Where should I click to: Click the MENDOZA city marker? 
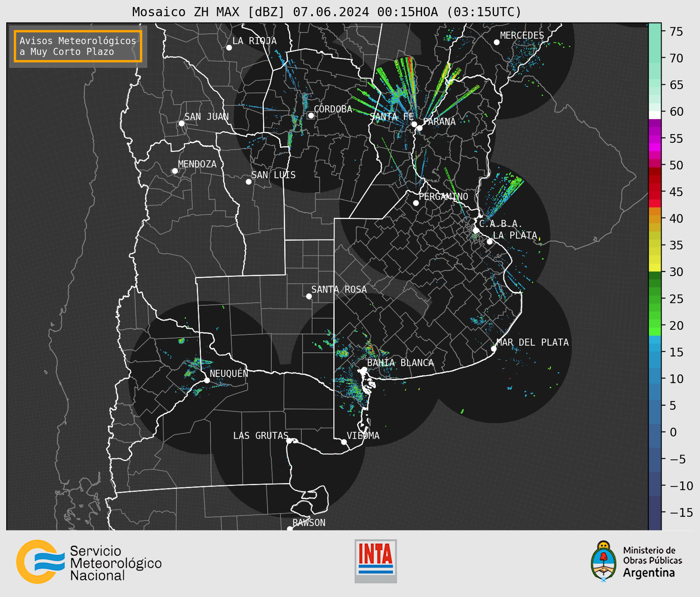tap(175, 171)
